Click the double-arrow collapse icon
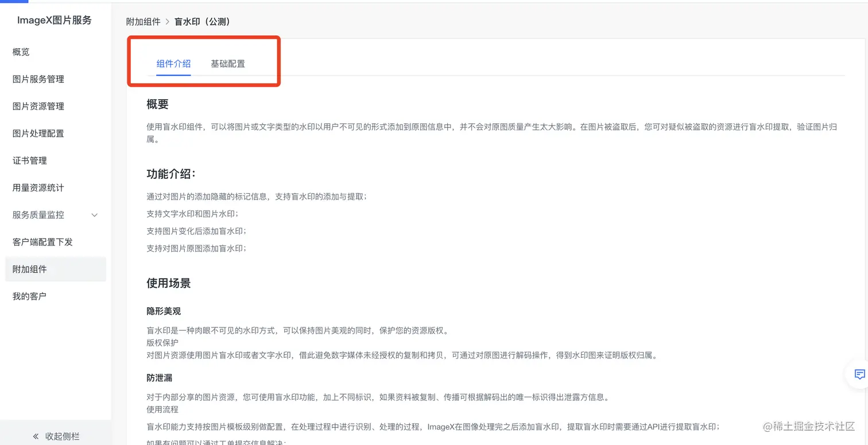Image resolution: width=868 pixels, height=445 pixels. click(36, 436)
